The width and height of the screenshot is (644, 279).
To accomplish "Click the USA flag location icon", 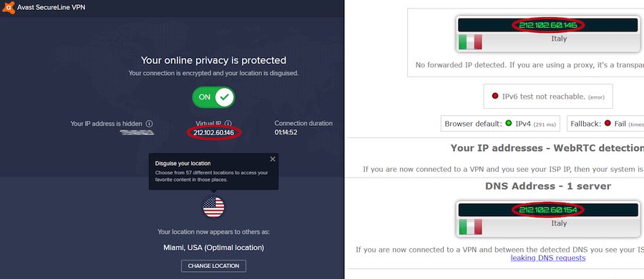I will 213,207.
